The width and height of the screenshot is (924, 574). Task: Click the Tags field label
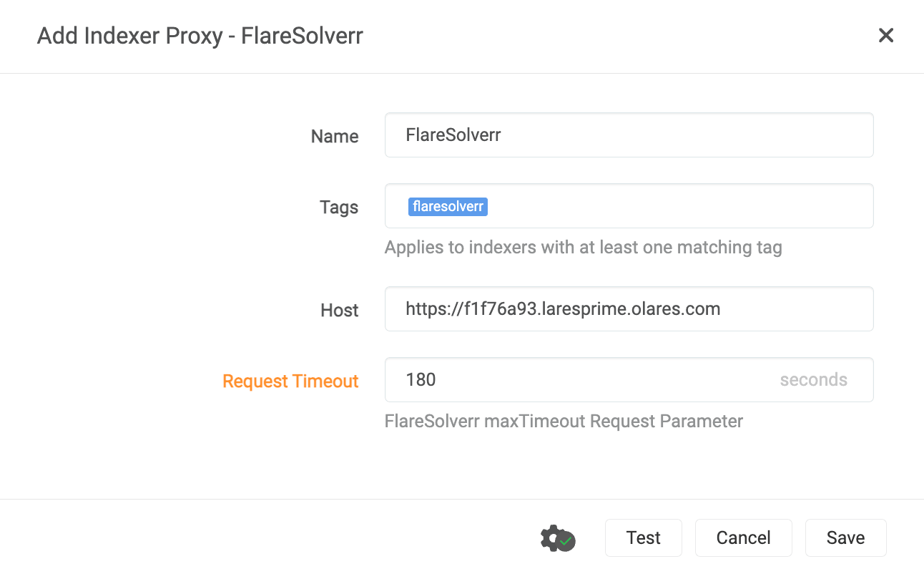coord(338,207)
